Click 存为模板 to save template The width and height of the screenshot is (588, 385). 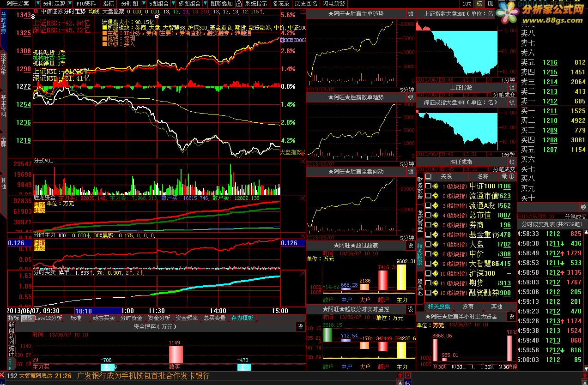tap(242, 318)
